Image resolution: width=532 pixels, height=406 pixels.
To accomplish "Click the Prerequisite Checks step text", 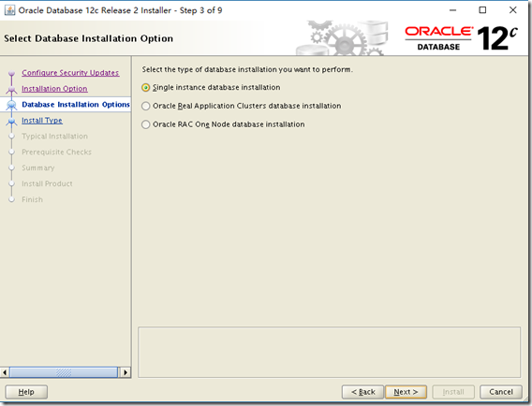I will point(56,152).
